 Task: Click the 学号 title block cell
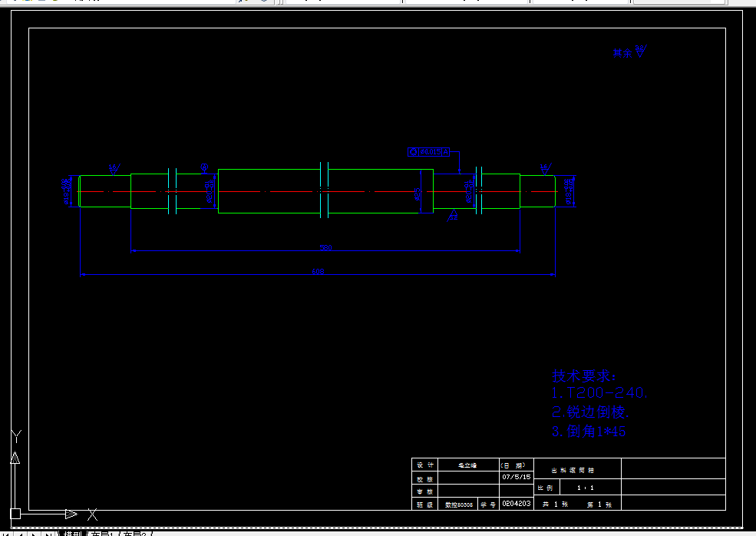488,505
